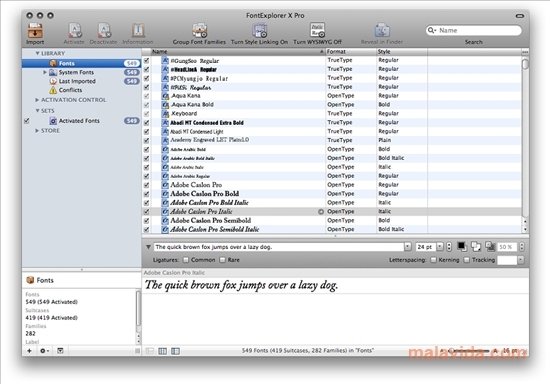Open the sample text dropdown
The height and width of the screenshot is (384, 550).
(407, 247)
